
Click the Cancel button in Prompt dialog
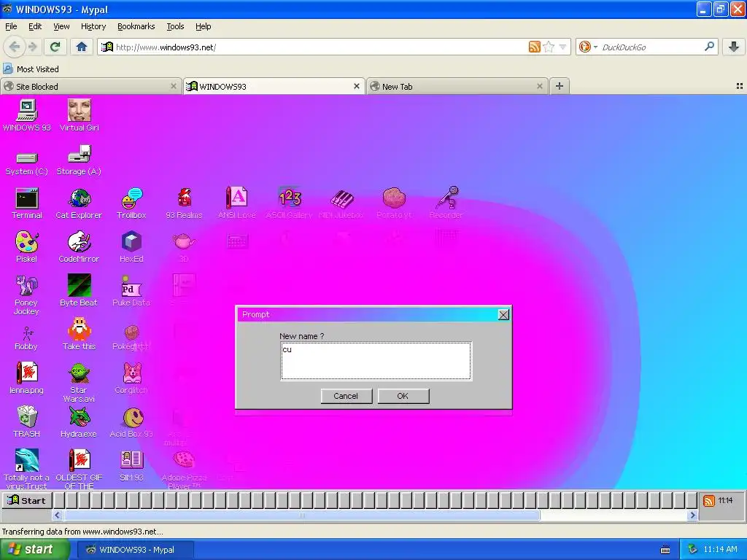click(346, 396)
